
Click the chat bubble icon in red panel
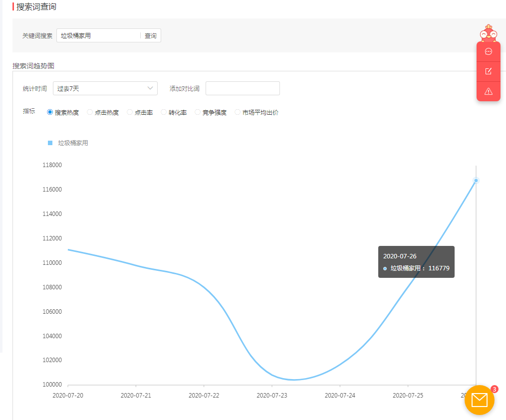coord(488,51)
